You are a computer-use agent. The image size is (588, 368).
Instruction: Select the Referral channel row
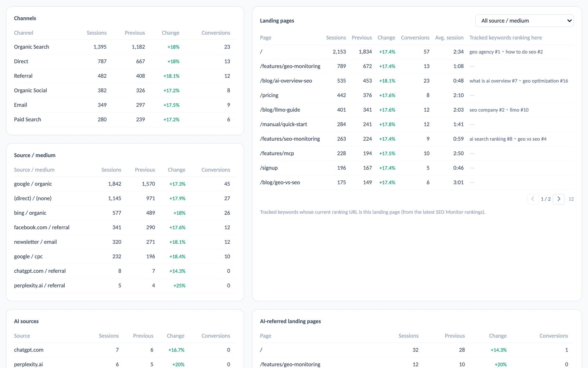[125, 76]
